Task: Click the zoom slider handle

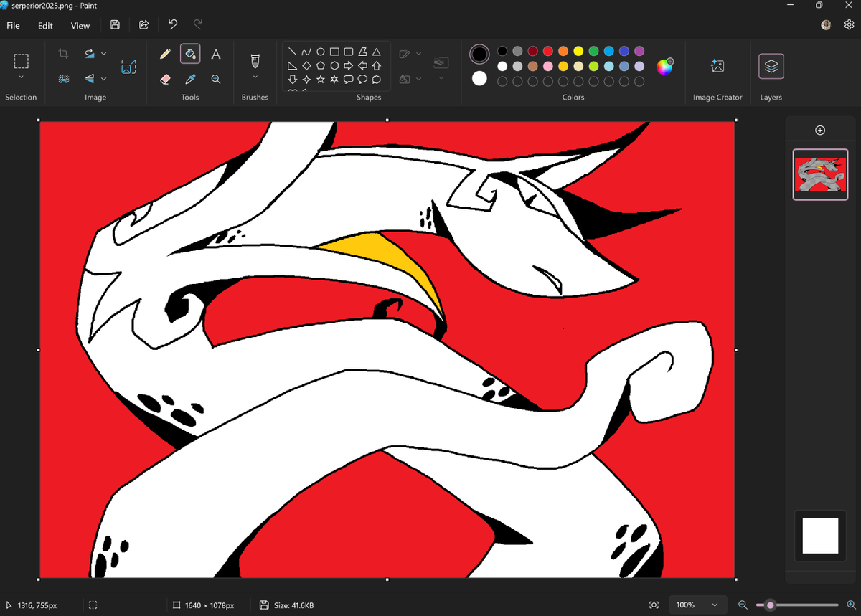Action: (770, 605)
